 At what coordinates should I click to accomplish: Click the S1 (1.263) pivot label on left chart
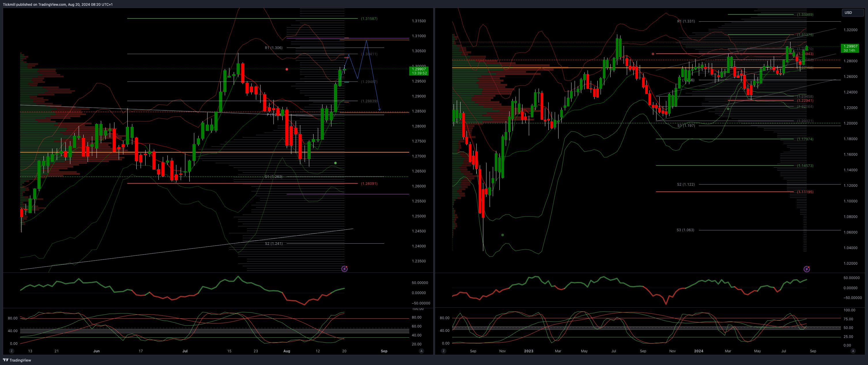(273, 177)
